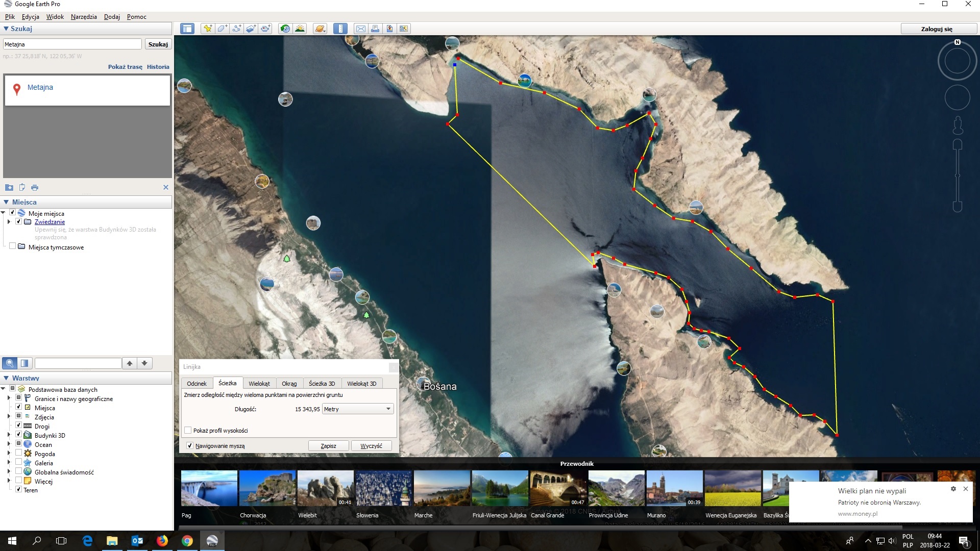Select the Add Path tool

pyautogui.click(x=236, y=29)
